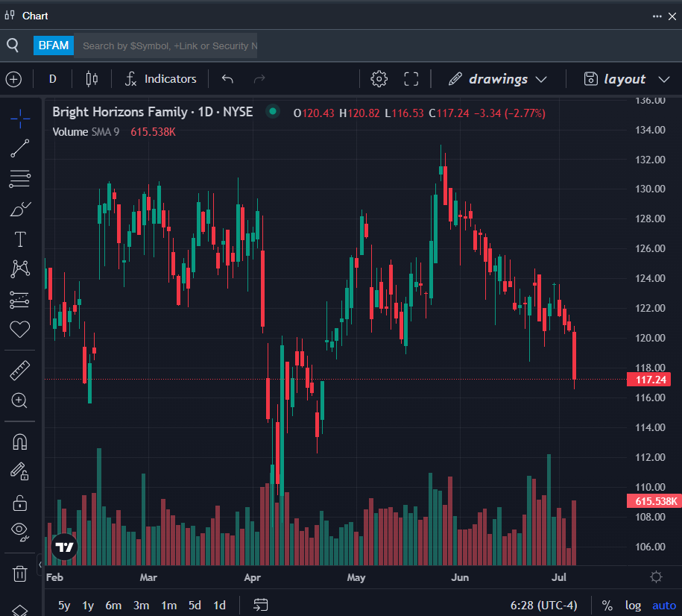Select the 5d time range
Viewport: 682px width, 616px height.
click(195, 605)
